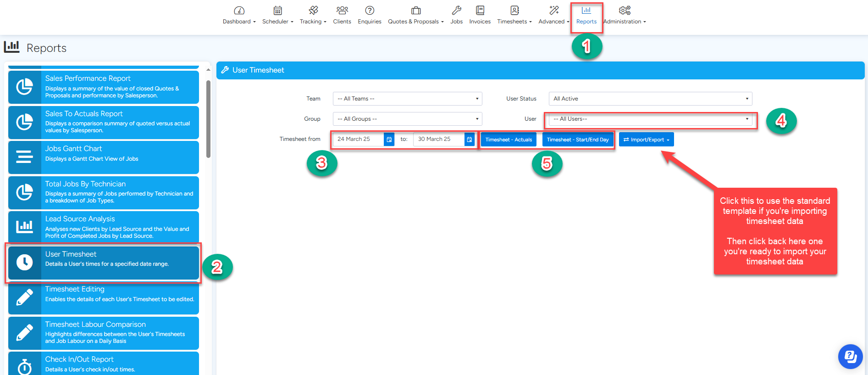Select the Jobs Gantt Chart report icon

25,157
